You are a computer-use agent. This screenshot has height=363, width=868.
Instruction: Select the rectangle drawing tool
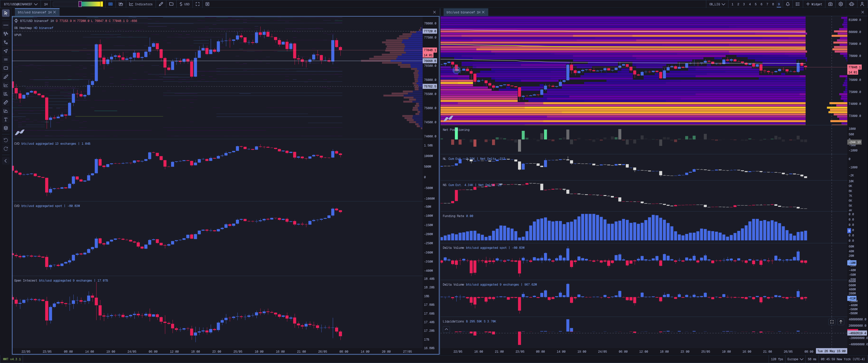pos(6,68)
